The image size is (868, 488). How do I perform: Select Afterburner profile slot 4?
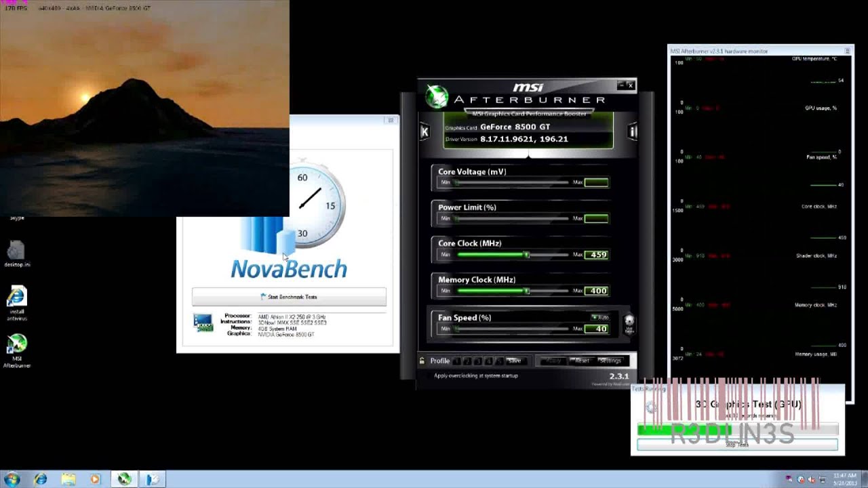click(x=489, y=361)
